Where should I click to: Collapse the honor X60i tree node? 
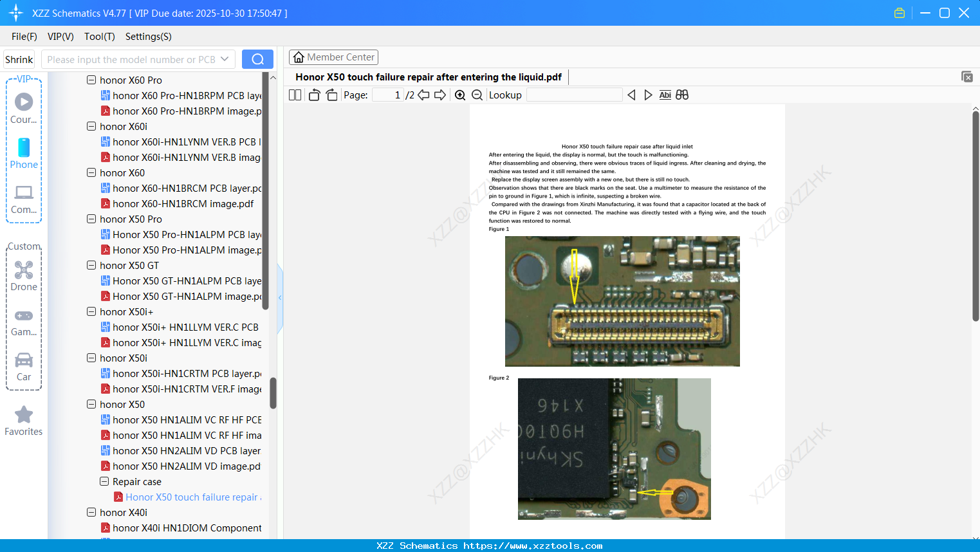point(91,126)
